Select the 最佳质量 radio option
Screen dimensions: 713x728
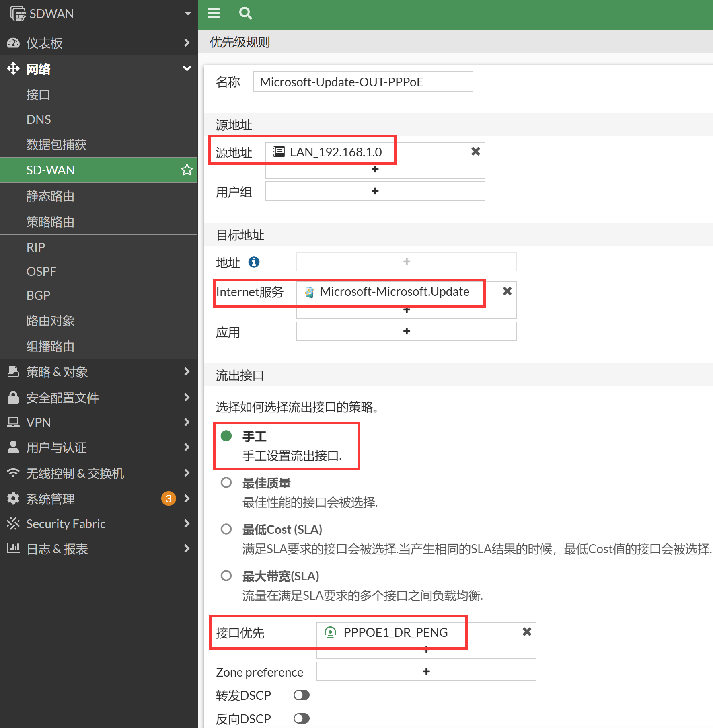click(226, 483)
